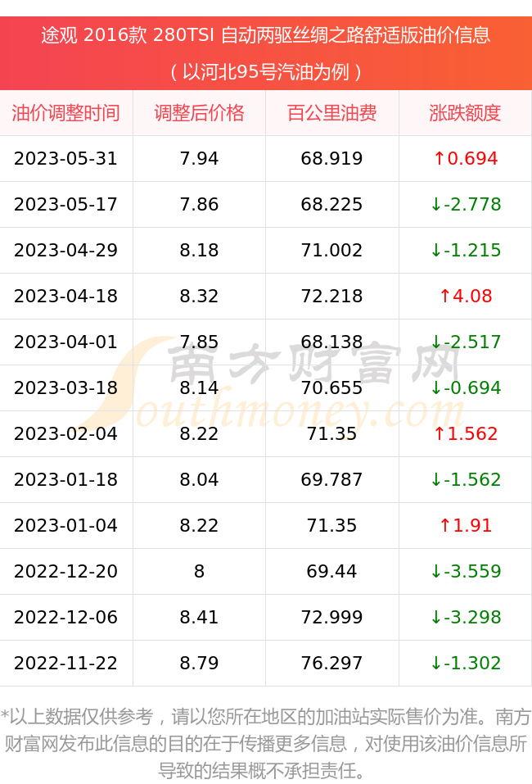This screenshot has width=532, height=784.
Task: Select the fuel cost cell 72.999
Action: (331, 617)
